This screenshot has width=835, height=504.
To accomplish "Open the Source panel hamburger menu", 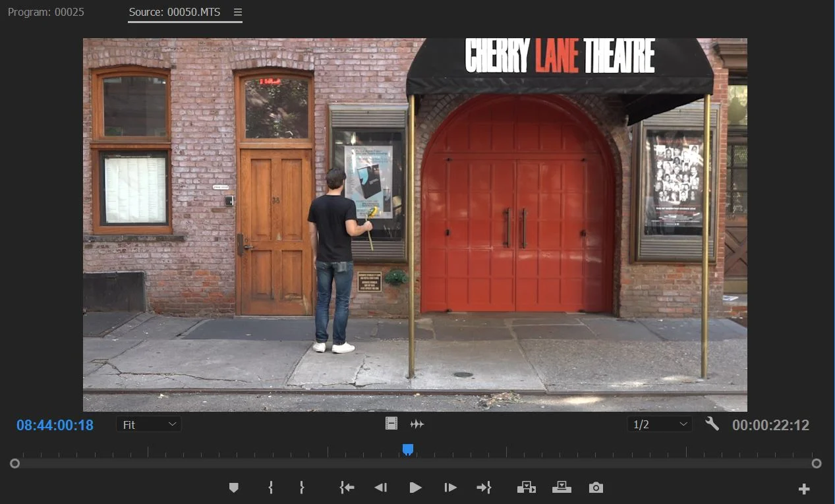I will pos(238,13).
